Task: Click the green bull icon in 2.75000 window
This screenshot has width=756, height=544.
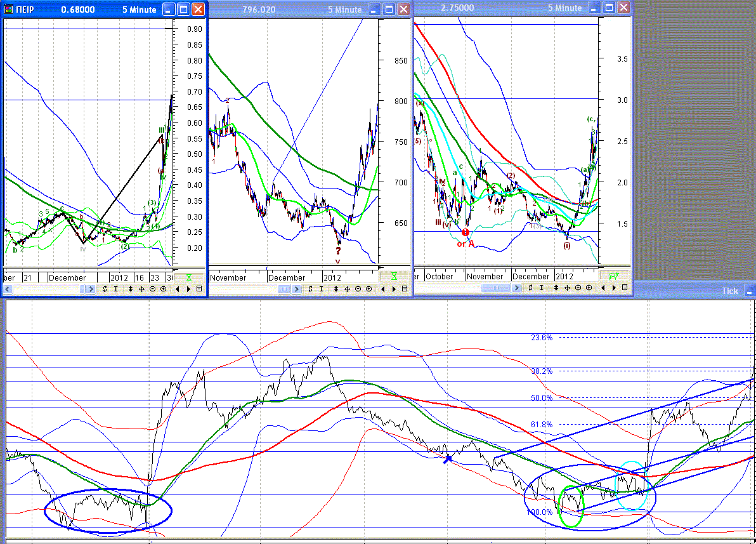Action: click(614, 275)
